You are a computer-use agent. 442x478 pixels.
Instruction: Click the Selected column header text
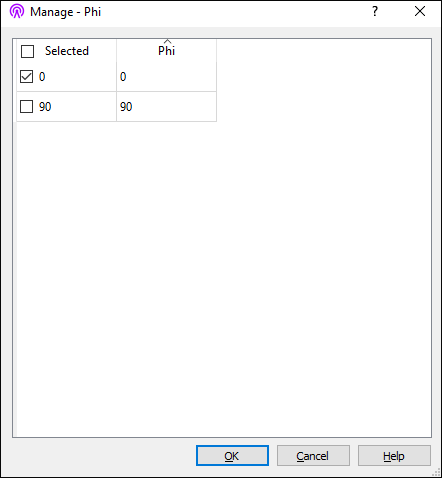(67, 51)
